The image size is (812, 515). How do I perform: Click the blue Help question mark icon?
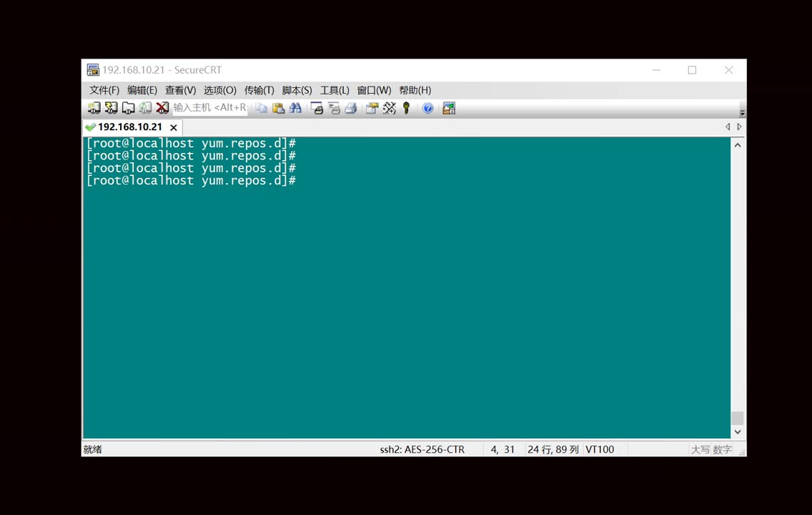coord(427,108)
